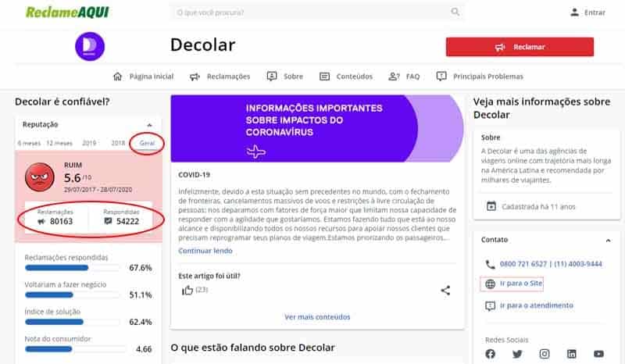Open the LinkedIn social icon
625x364 pixels.
[572, 354]
